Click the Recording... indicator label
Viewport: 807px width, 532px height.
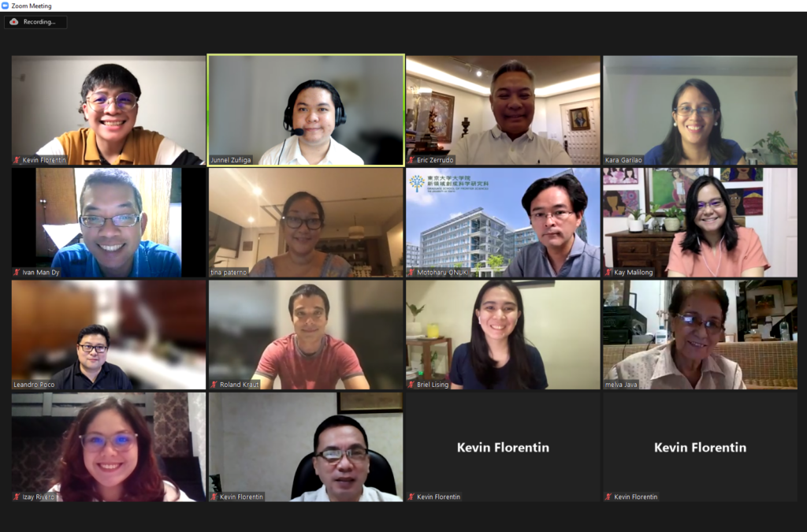coord(39,21)
